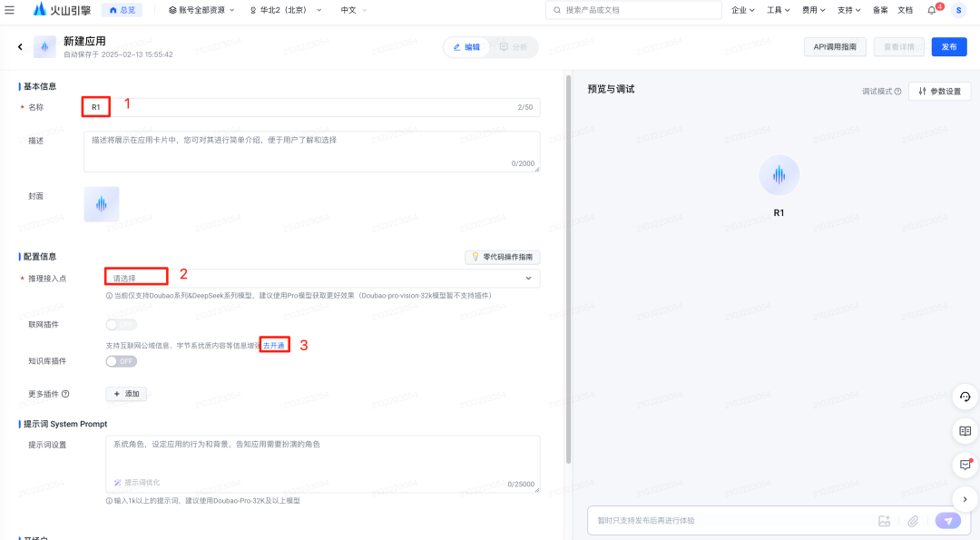Open the feedback message icon
Viewport: 980px width, 540px height.
[x=965, y=465]
